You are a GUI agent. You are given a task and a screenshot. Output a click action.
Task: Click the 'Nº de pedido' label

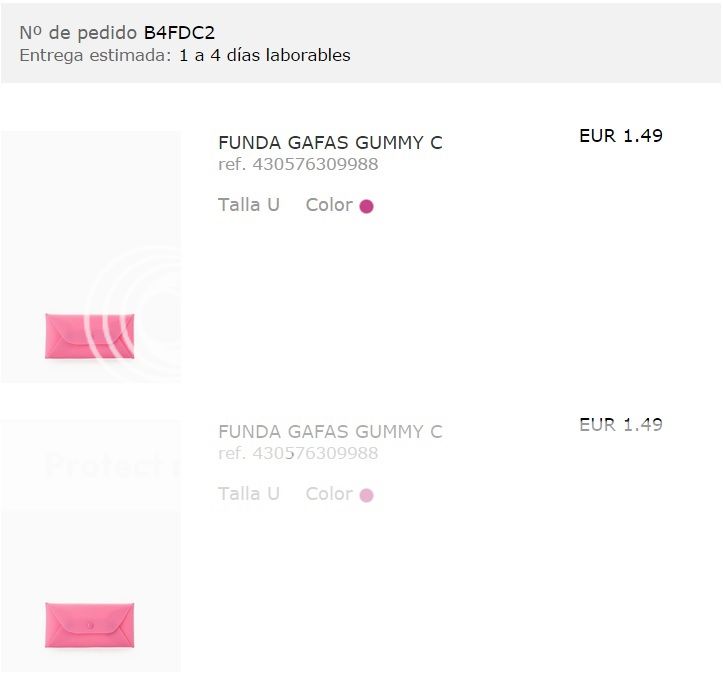pyautogui.click(x=79, y=33)
